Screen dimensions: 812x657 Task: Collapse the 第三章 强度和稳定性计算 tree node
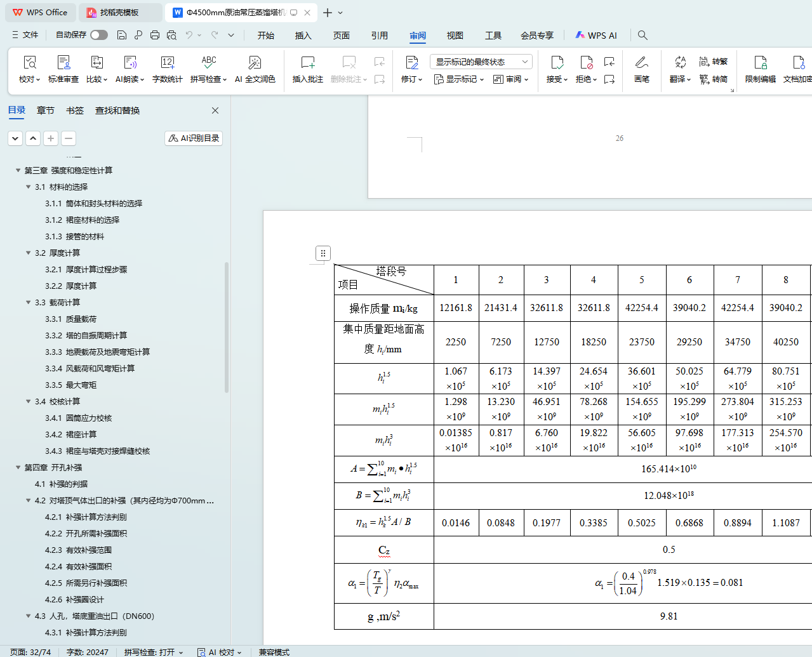point(18,170)
